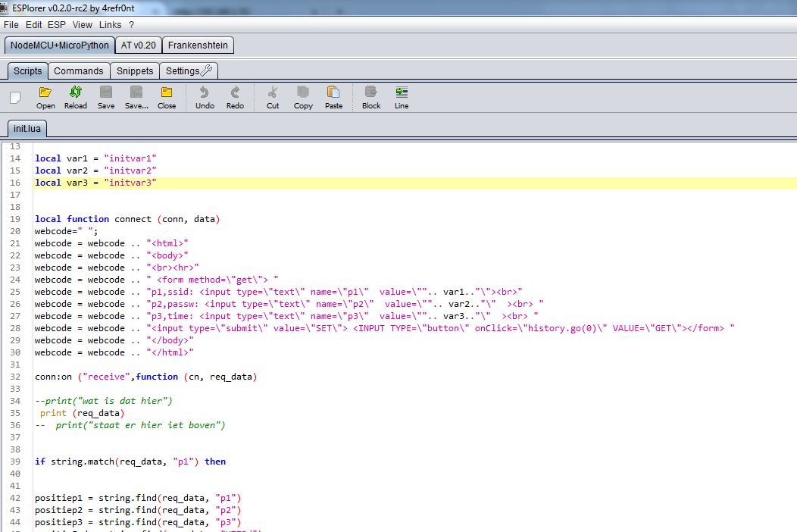Image resolution: width=797 pixels, height=532 pixels.
Task: Click code line local var1 = "initvar1"
Action: click(95, 158)
